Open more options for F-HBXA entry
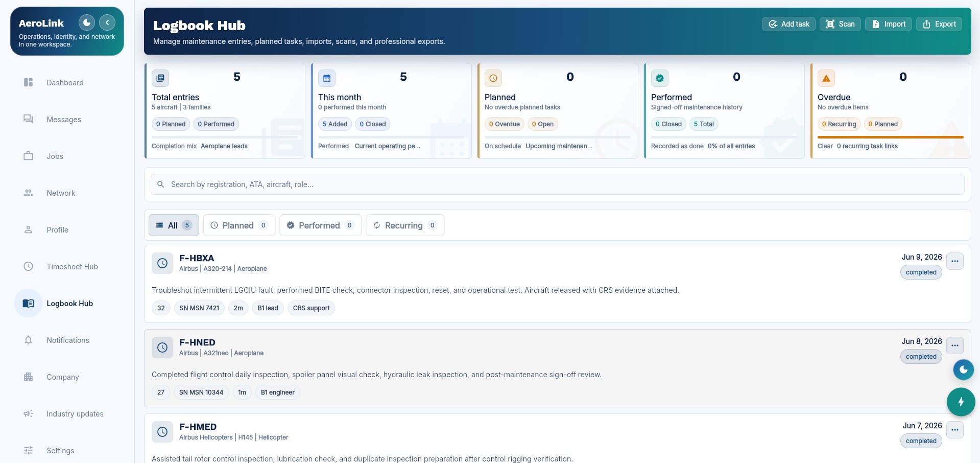980x463 pixels. 954,261
